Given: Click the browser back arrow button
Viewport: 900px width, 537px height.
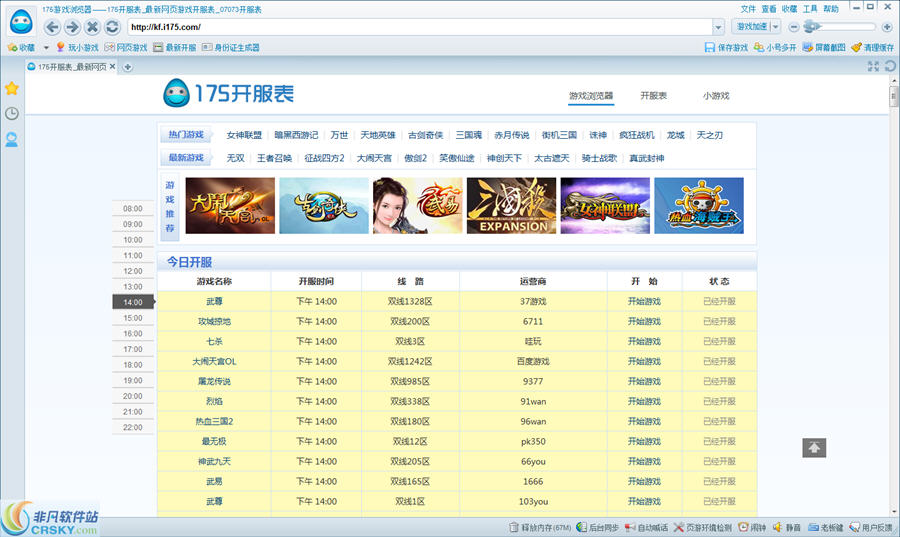Looking at the screenshot, I should click(53, 27).
